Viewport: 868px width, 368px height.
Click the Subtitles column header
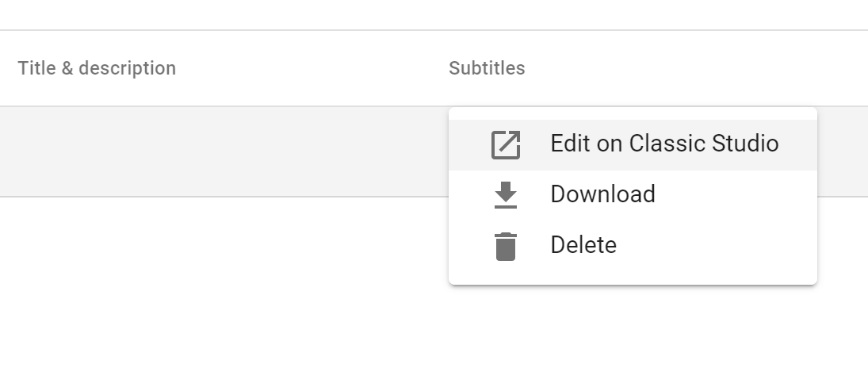click(x=487, y=68)
